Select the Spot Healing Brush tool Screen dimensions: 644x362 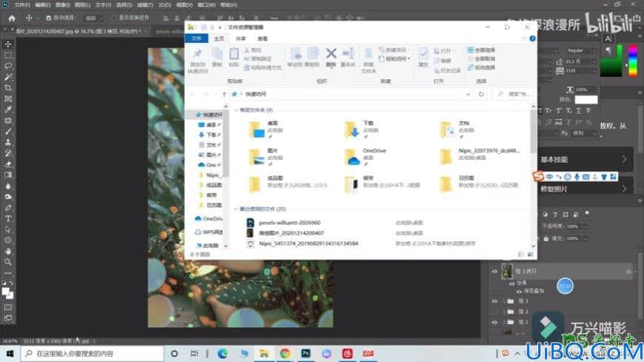(x=8, y=121)
